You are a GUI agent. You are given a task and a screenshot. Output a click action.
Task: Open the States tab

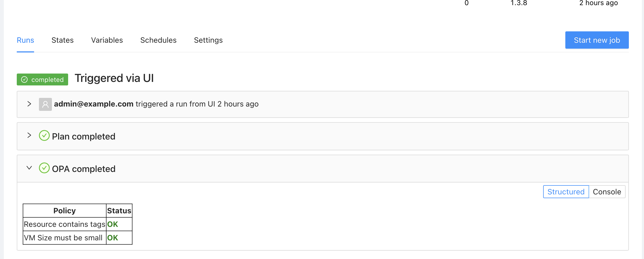(x=62, y=40)
